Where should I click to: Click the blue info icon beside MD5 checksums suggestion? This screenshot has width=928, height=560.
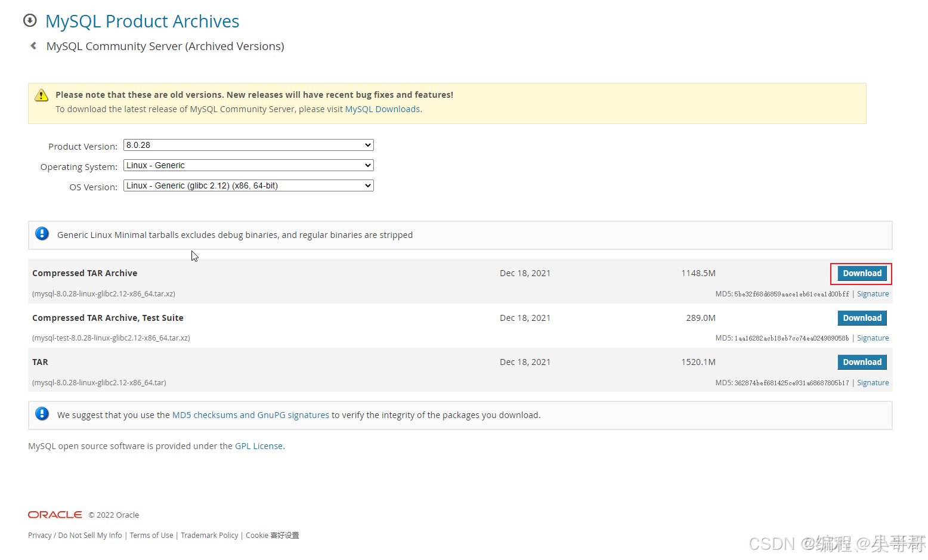42,414
